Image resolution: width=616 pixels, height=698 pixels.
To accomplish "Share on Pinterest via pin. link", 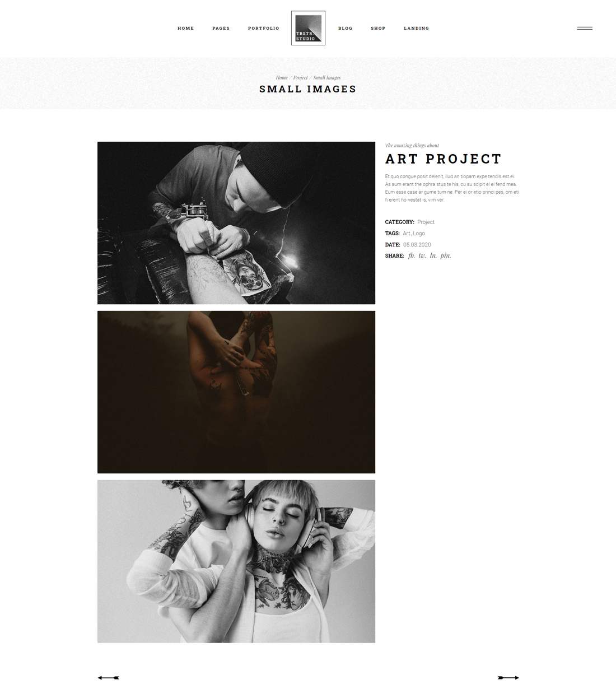I will pyautogui.click(x=446, y=256).
